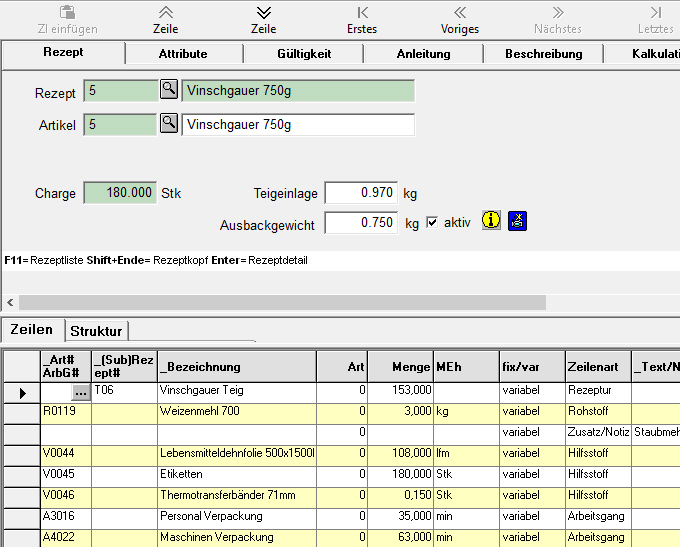Go to the previous record via Voriges

460,12
